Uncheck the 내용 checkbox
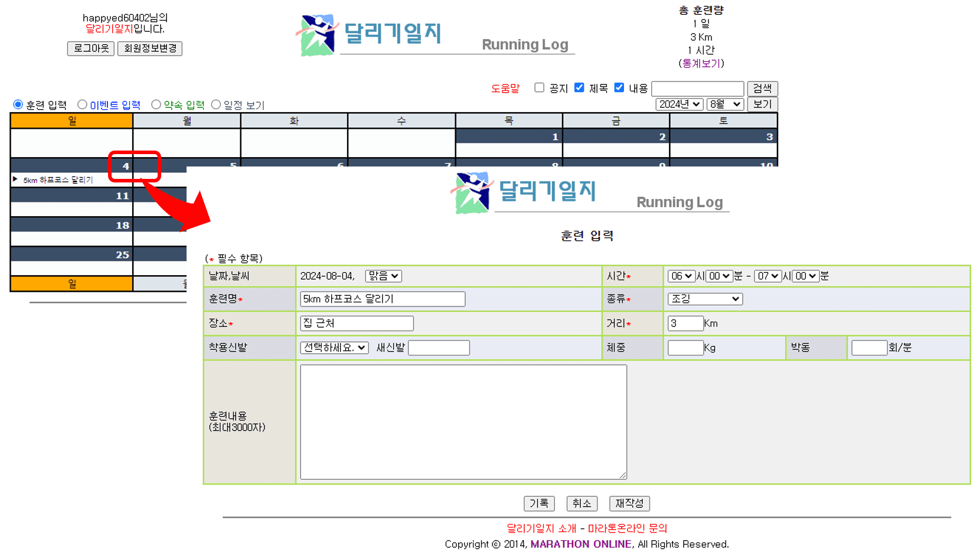This screenshot has height=555, width=980. click(x=619, y=87)
